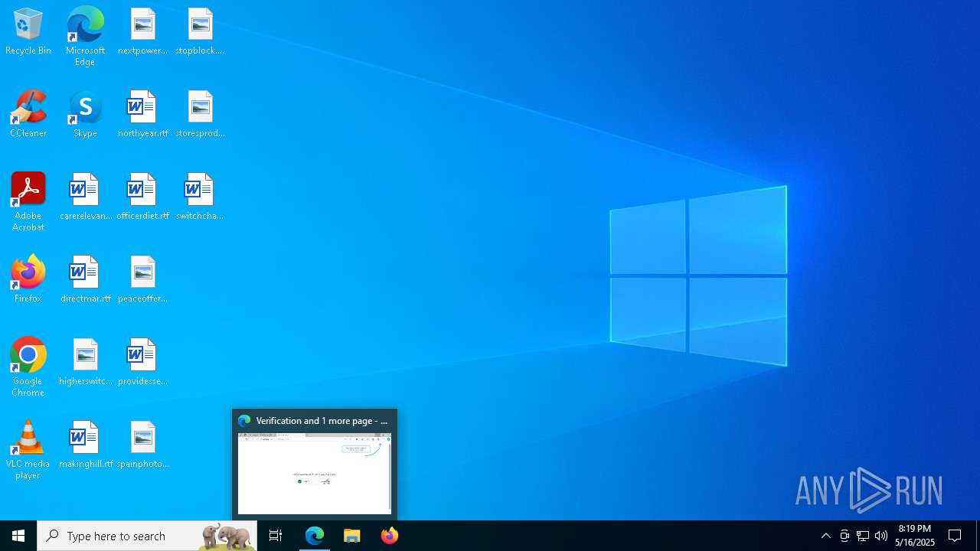
Task: Open the Edge Verification window preview thumbnail
Action: point(315,473)
